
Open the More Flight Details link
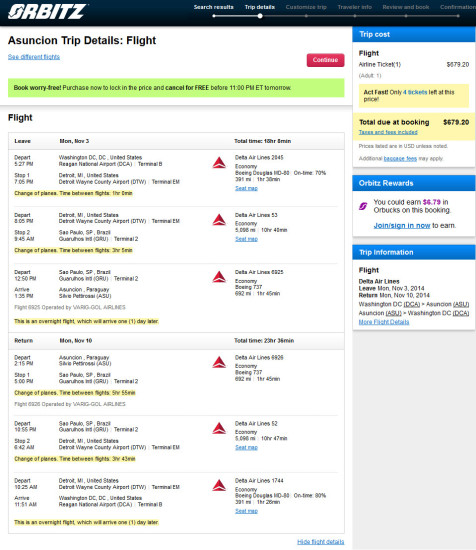pos(384,322)
